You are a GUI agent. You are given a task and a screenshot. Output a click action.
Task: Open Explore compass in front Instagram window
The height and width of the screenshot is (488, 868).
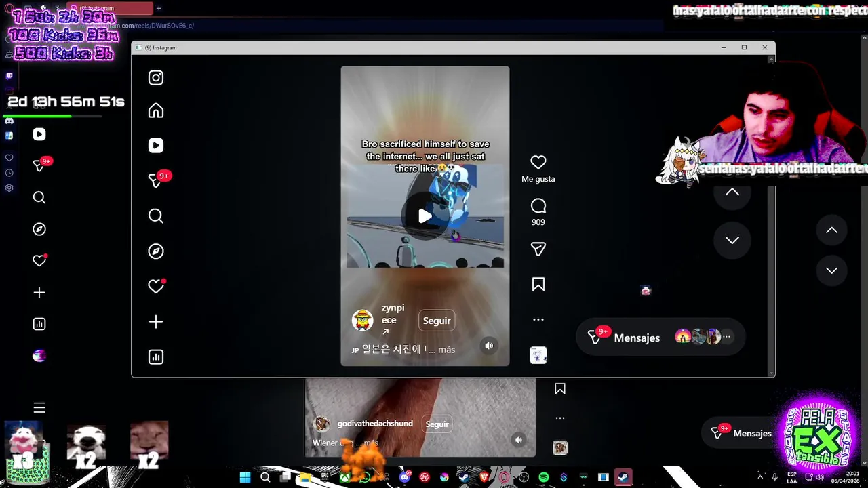click(x=156, y=251)
